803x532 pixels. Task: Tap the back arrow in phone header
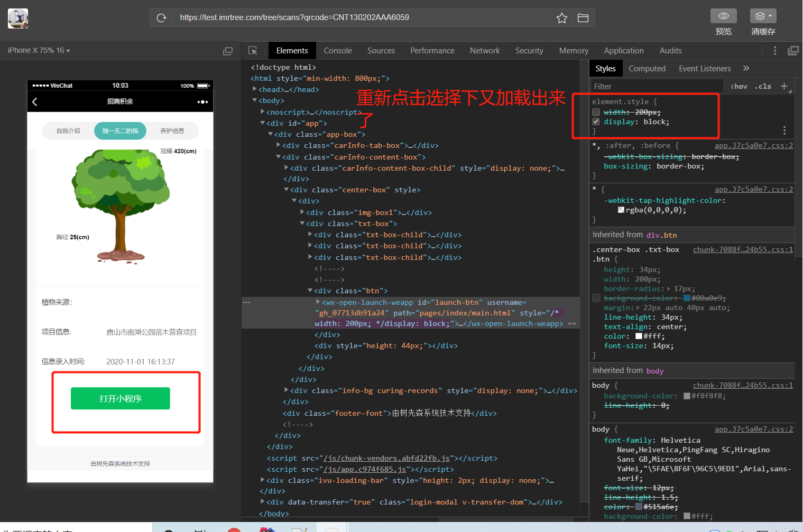coord(35,101)
